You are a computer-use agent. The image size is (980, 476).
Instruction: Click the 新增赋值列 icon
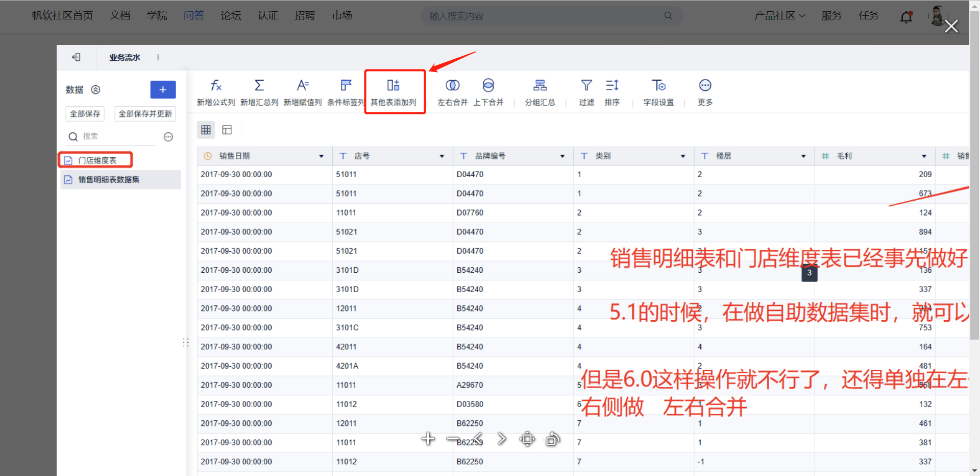pyautogui.click(x=303, y=85)
